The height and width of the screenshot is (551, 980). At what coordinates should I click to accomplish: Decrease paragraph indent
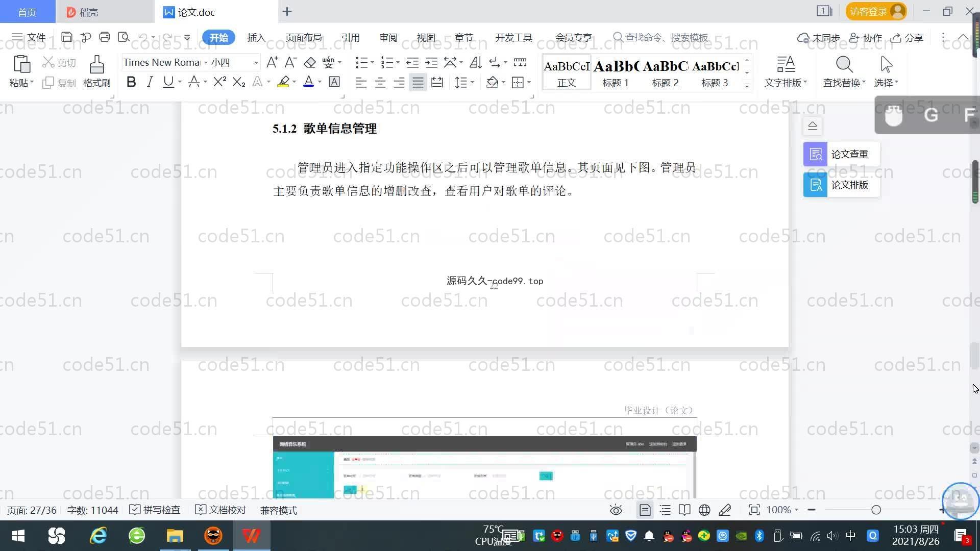[412, 62]
